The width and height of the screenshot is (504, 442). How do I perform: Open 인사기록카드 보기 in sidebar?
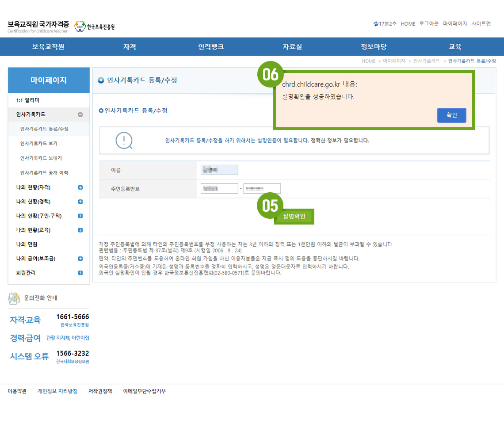click(38, 144)
